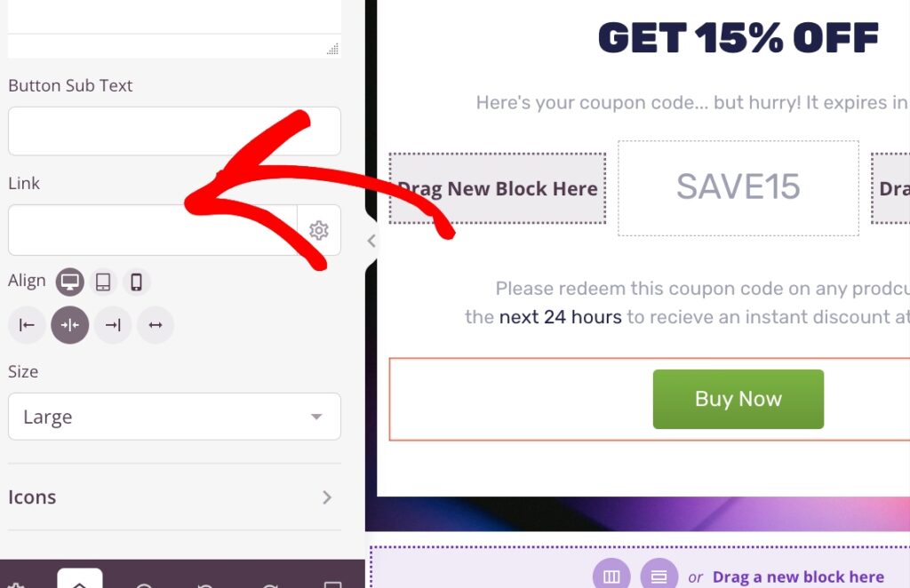Click the left Drag New Block Here placeholder
This screenshot has width=910, height=588.
[497, 188]
